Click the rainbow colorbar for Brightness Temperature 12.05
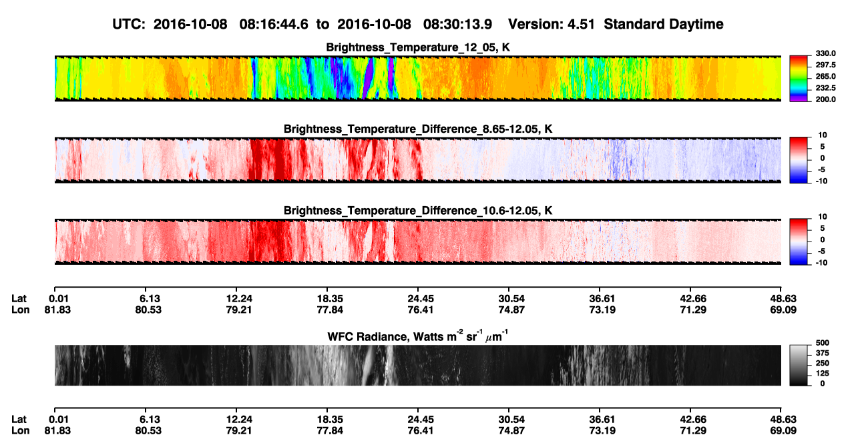 click(x=799, y=77)
